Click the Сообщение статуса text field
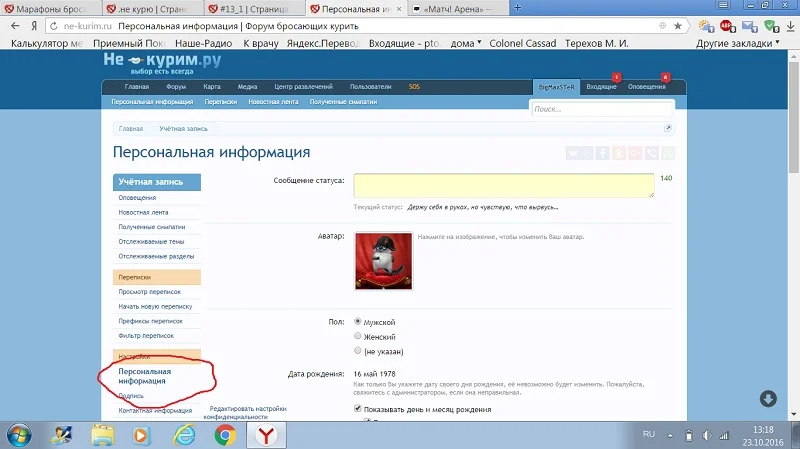This screenshot has width=800, height=449. [504, 185]
